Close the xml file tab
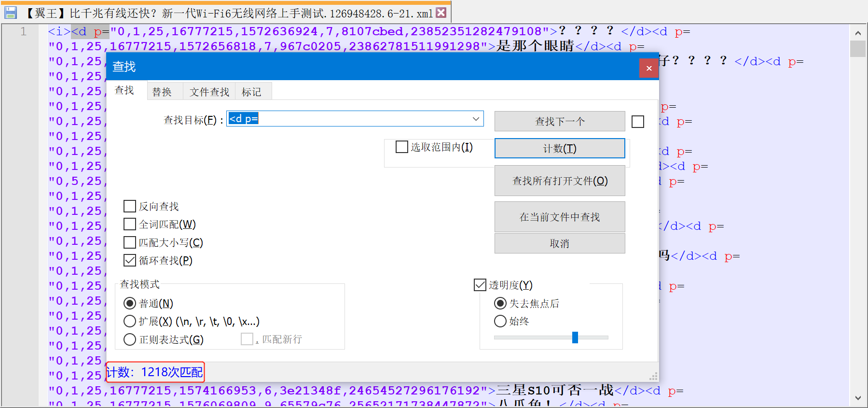 tap(441, 13)
